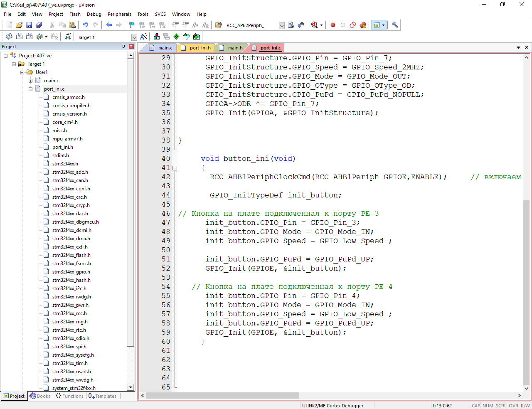532x409 pixels.
Task: Select stm32f4xx_gpio.h in the project tree
Action: [x=71, y=272]
